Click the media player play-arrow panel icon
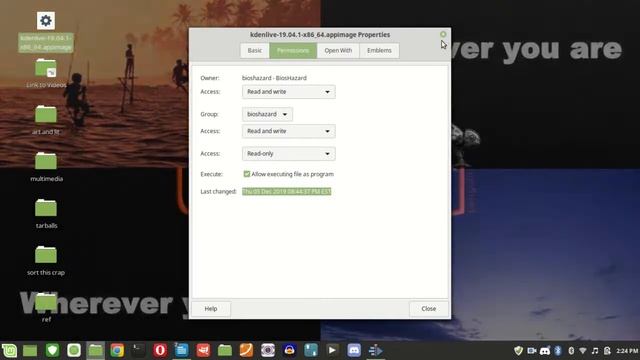This screenshot has height=360, width=640. pyautogui.click(x=332, y=350)
